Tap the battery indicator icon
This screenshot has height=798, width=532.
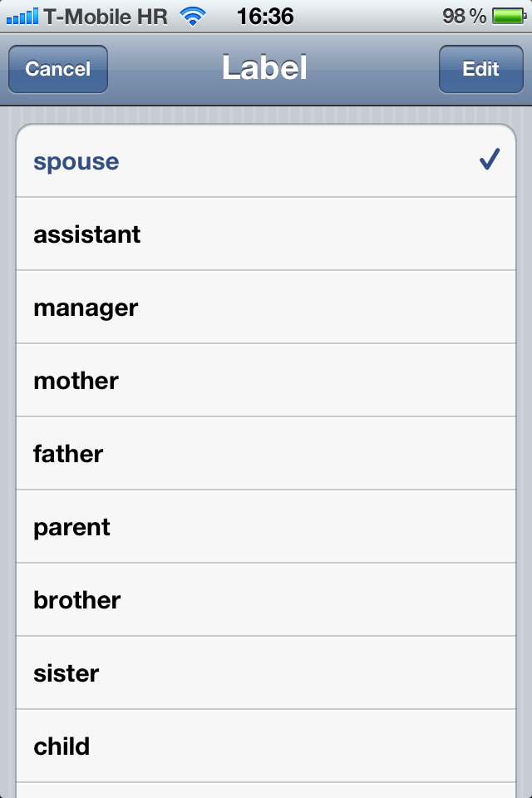pos(508,16)
